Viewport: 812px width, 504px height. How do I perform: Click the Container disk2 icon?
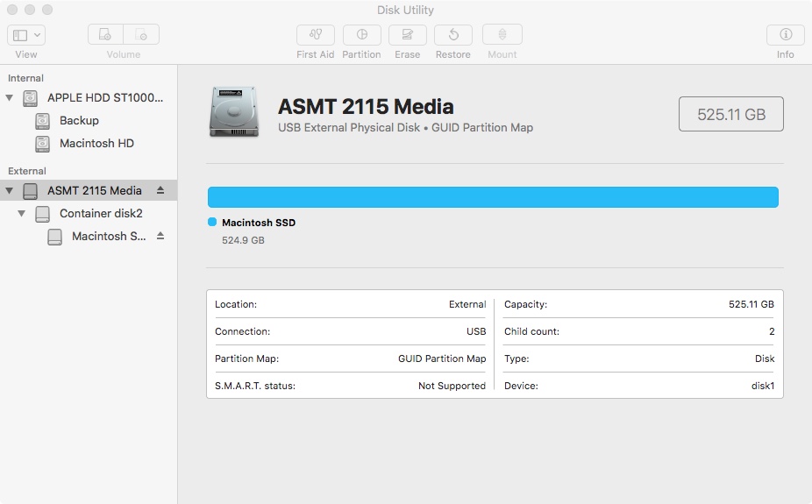[x=42, y=214]
